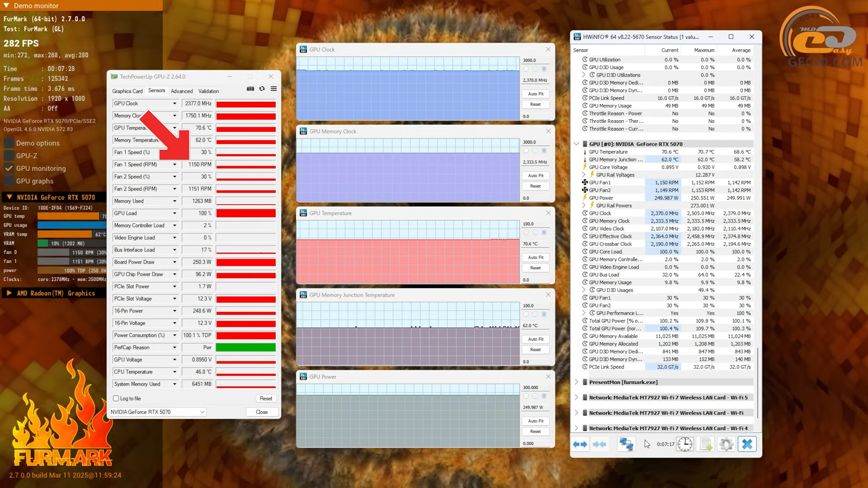Click the fan icon beside GPU Fan2 reading
This screenshot has height=488, width=868.
(x=585, y=190)
